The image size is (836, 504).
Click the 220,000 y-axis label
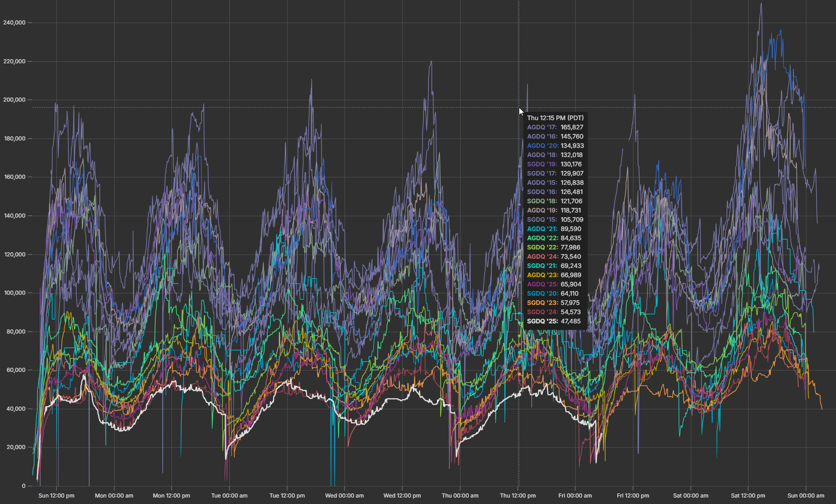point(14,61)
